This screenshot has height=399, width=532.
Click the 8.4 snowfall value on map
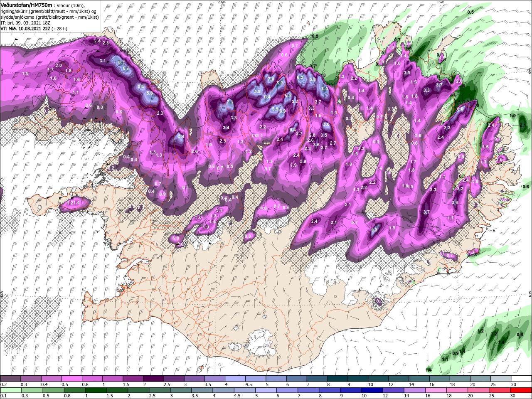pos(325,89)
